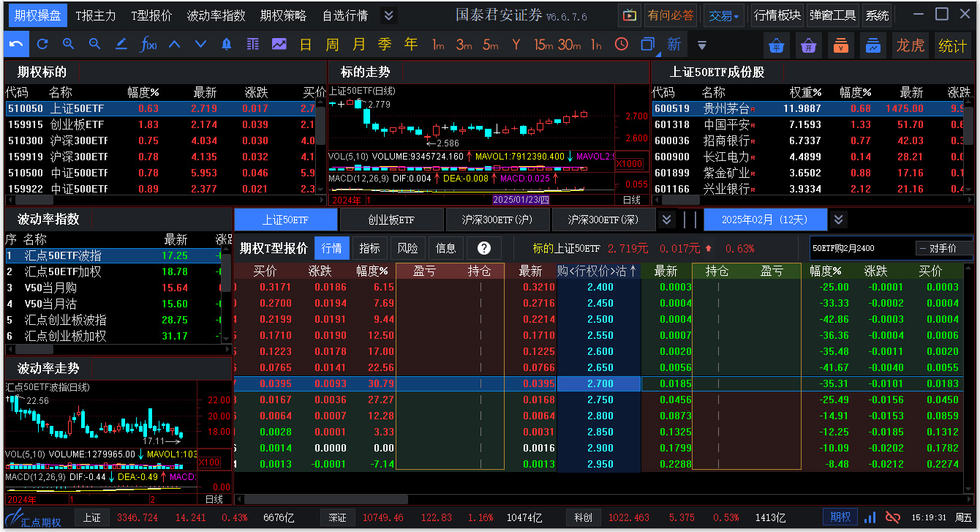The width and height of the screenshot is (980, 532).
Task: Click the table list layout icon
Action: point(253,45)
